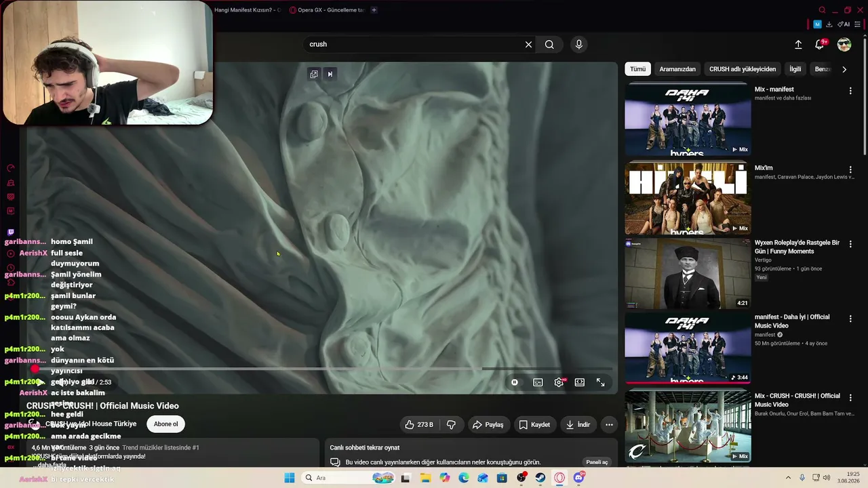Viewport: 868px width, 488px height.
Task: Open Copilot from the taskbar
Action: [x=444, y=478]
